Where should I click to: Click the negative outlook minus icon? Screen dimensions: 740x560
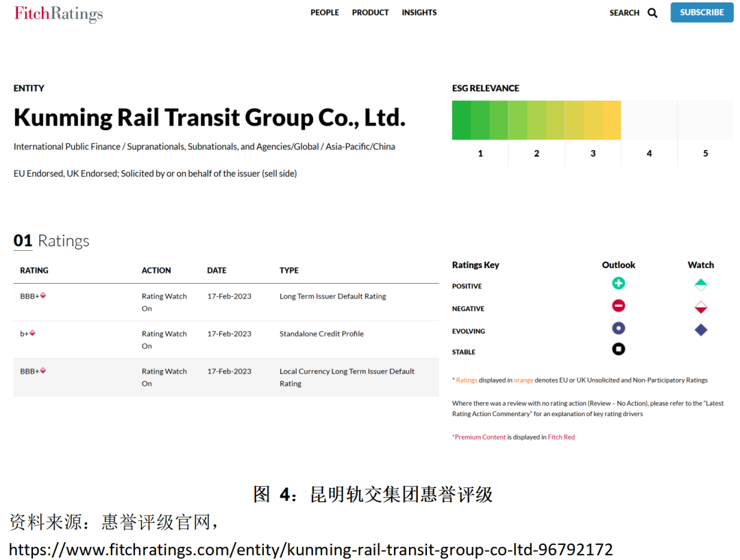(x=618, y=306)
